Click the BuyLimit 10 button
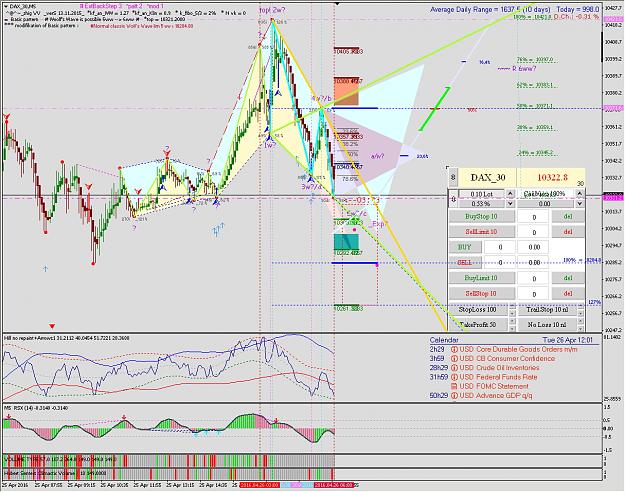The height and width of the screenshot is (492, 625). coord(482,278)
